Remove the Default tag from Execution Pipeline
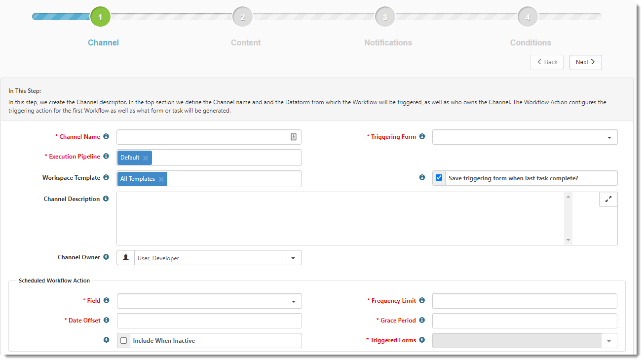Screen dimensions: 644x362 [146, 158]
